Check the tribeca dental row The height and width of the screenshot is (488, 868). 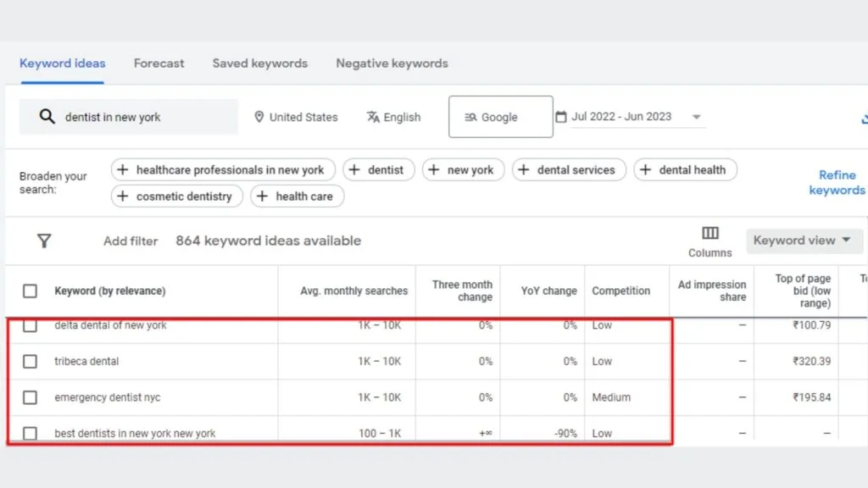point(30,361)
